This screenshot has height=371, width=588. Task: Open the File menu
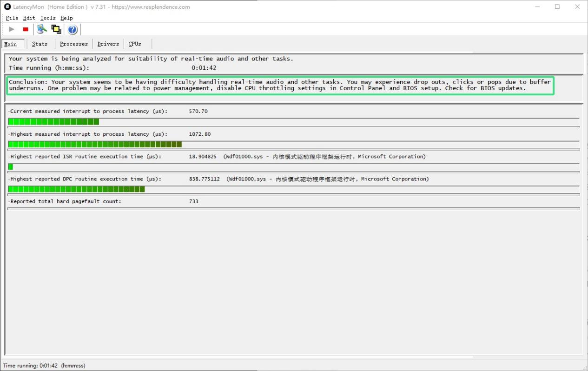(12, 18)
